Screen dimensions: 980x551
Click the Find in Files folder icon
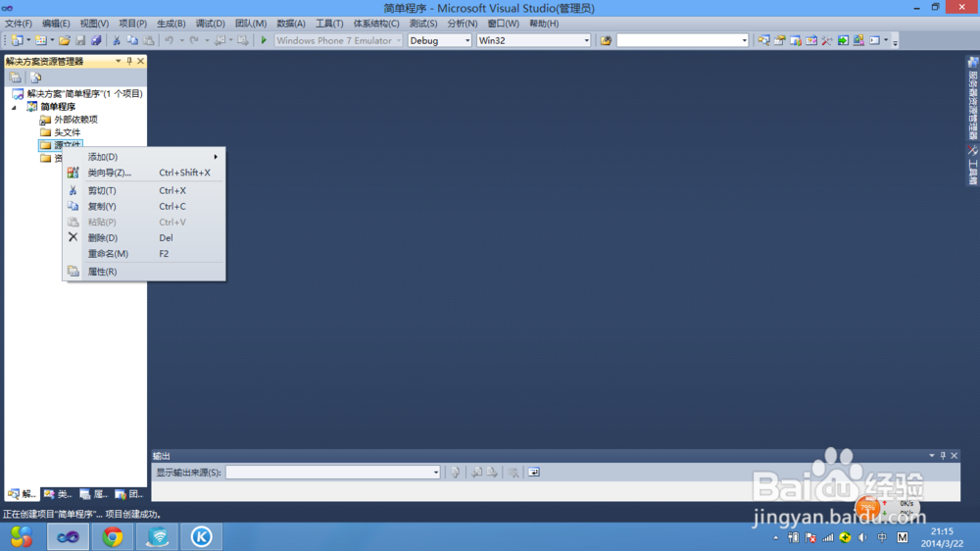[x=606, y=40]
